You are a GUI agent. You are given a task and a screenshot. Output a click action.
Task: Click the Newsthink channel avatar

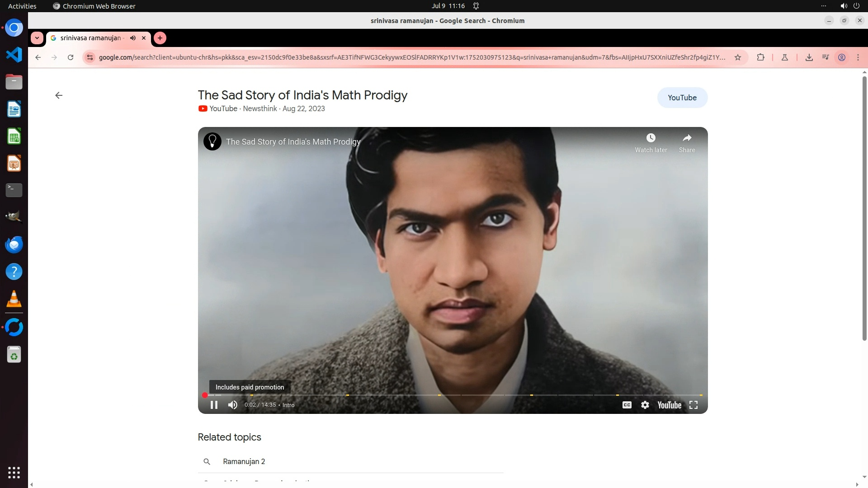point(212,141)
